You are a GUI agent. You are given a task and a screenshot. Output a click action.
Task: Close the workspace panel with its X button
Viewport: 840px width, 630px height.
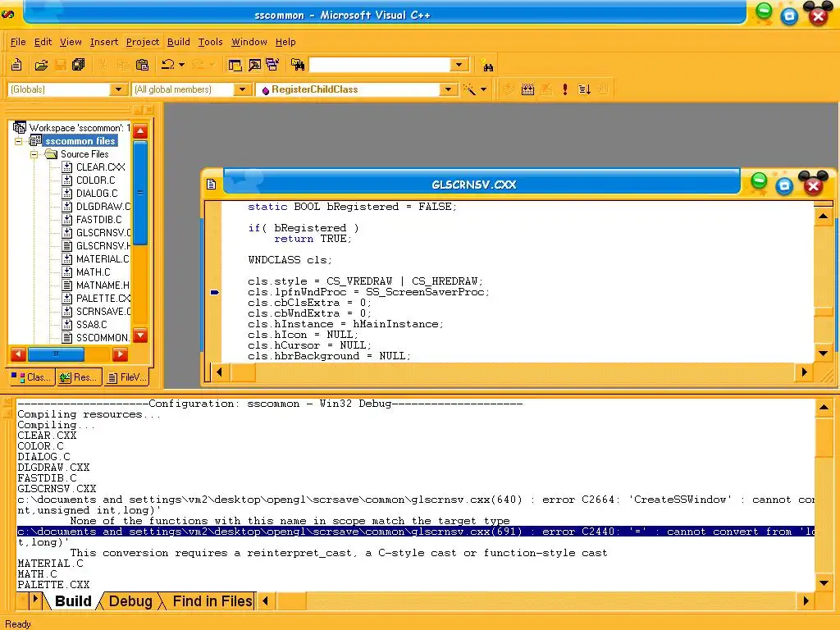[149, 110]
